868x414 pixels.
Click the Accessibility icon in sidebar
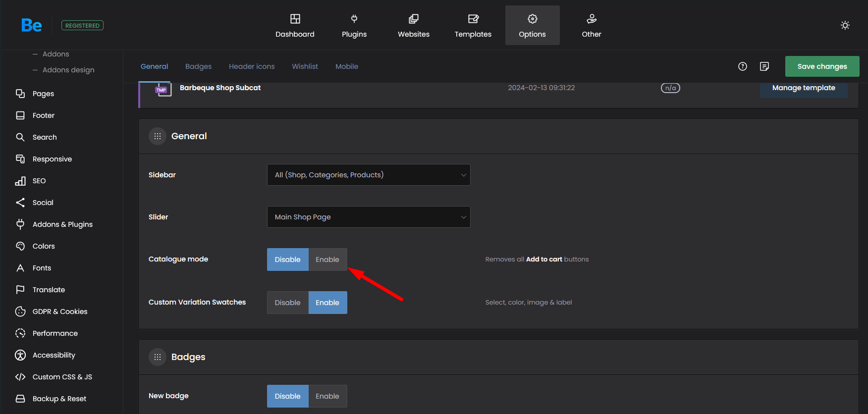20,355
